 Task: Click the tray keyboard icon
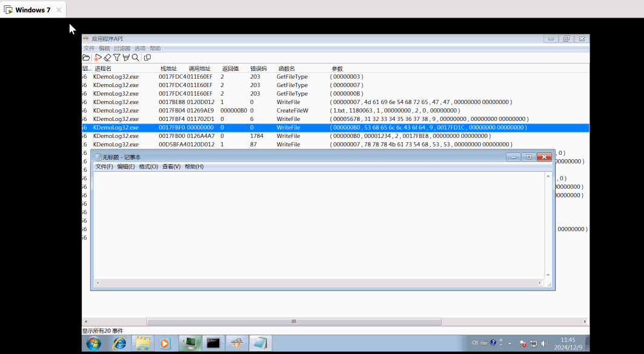click(x=484, y=343)
